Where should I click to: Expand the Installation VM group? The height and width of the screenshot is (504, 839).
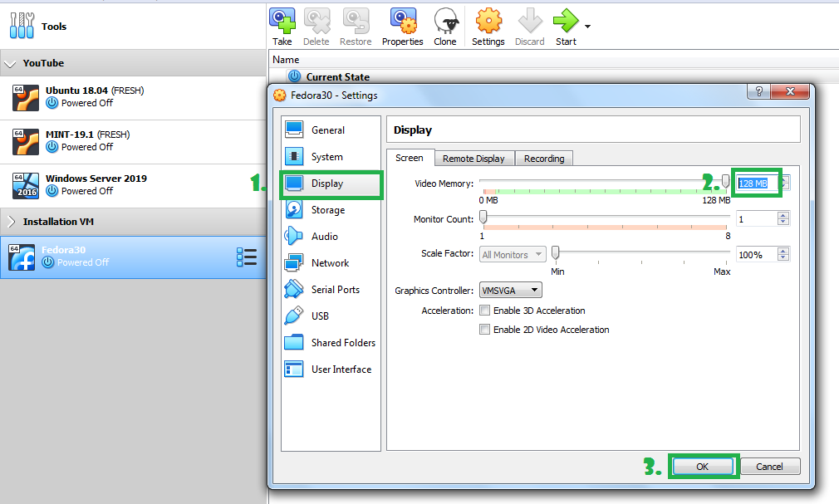(12, 222)
